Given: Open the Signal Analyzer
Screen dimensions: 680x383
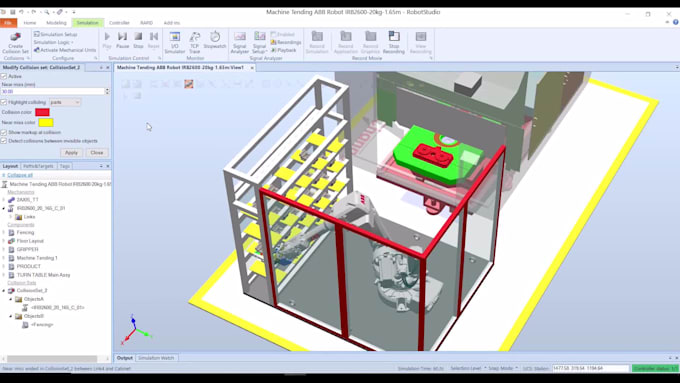Looking at the screenshot, I should (x=239, y=43).
